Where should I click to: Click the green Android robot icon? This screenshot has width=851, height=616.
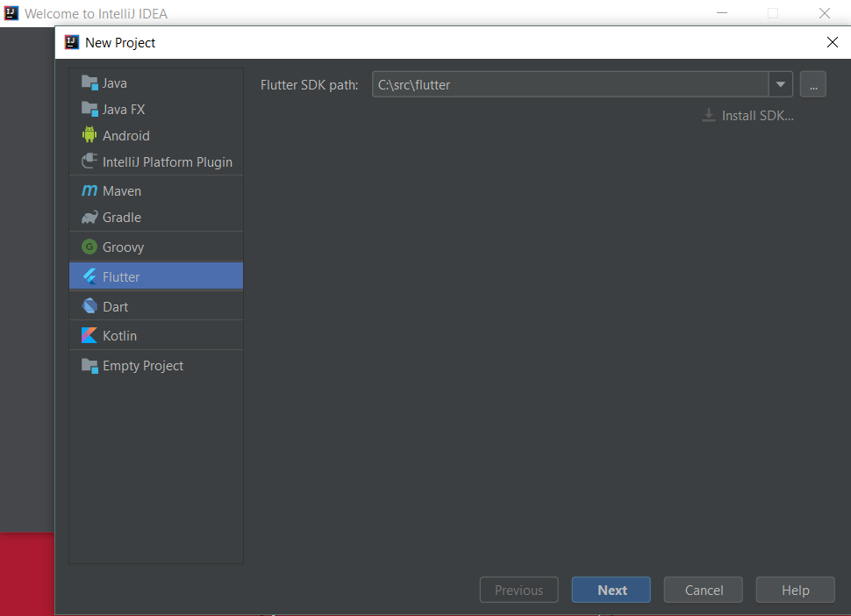point(89,136)
